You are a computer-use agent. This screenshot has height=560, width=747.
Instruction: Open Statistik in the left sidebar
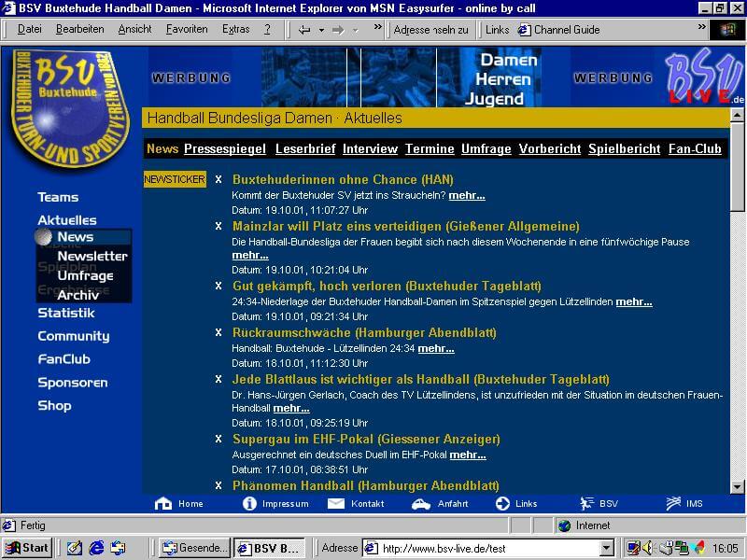point(66,313)
